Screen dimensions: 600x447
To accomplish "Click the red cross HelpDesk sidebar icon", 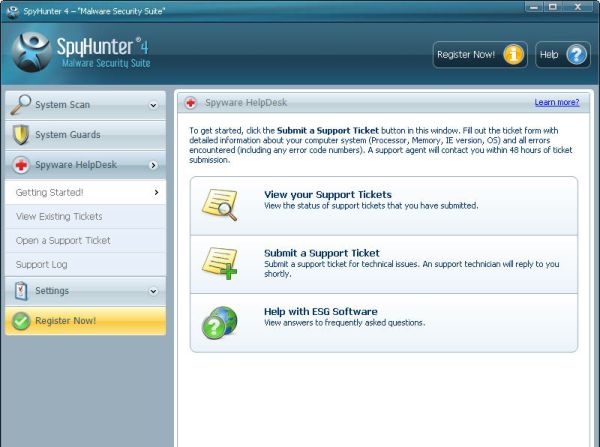I will (21, 165).
